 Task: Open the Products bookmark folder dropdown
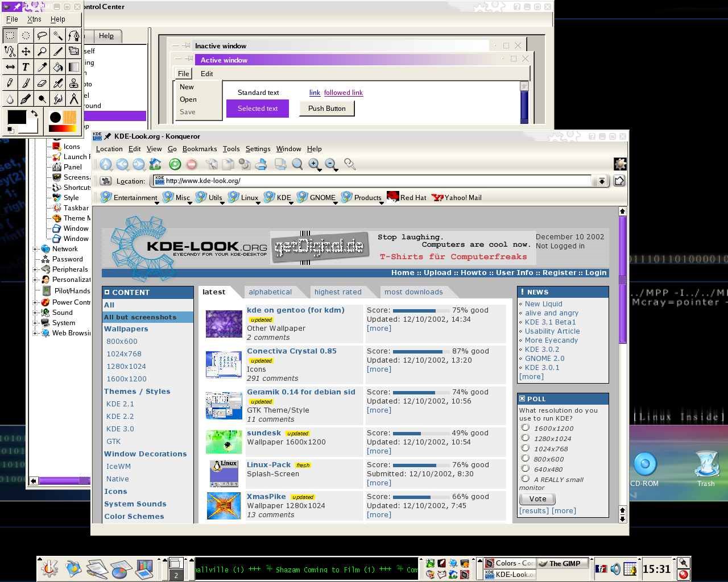382,202
